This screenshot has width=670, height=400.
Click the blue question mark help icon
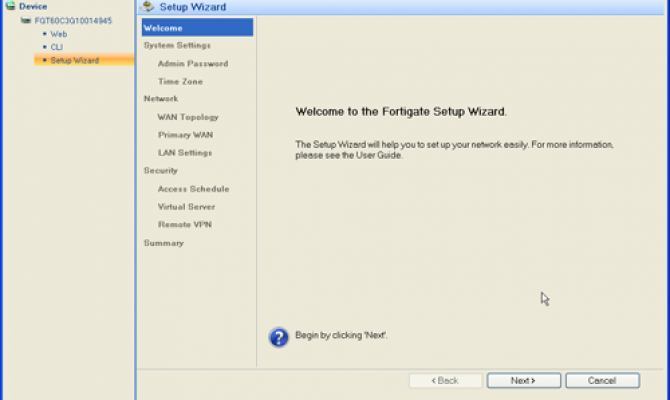coord(279,337)
